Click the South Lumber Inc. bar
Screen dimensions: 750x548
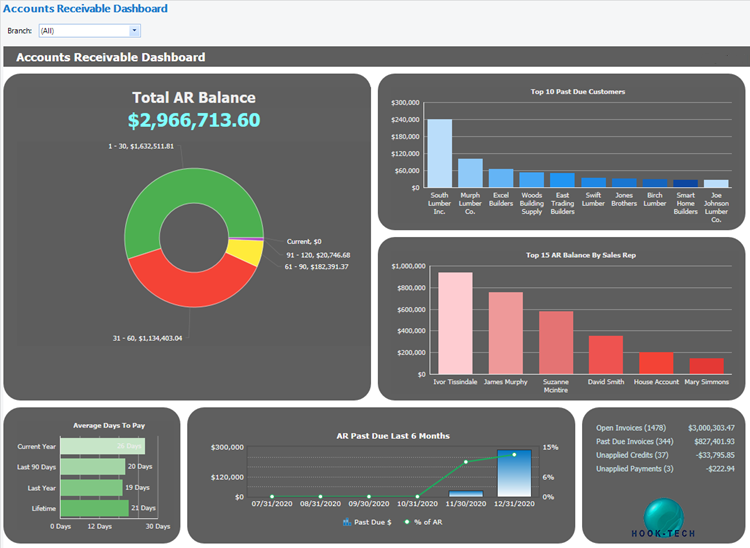point(440,153)
